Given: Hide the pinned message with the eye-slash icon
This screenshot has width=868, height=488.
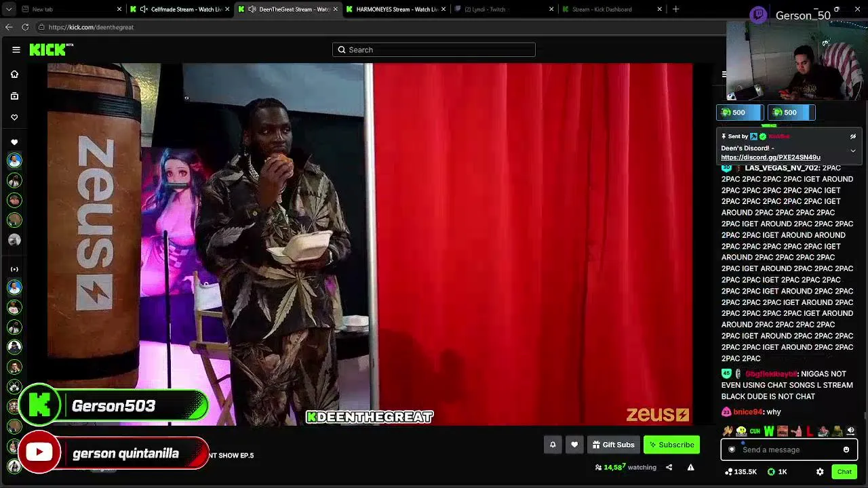Looking at the screenshot, I should point(853,136).
